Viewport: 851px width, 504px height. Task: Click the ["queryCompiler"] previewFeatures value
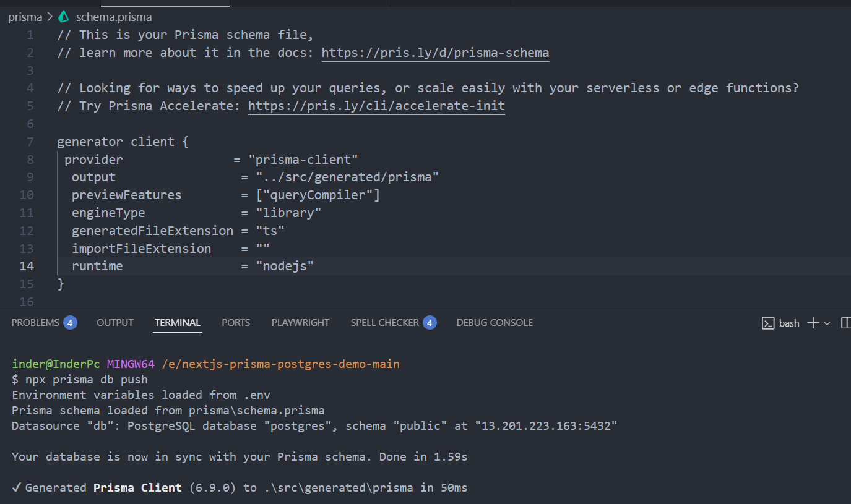(318, 195)
